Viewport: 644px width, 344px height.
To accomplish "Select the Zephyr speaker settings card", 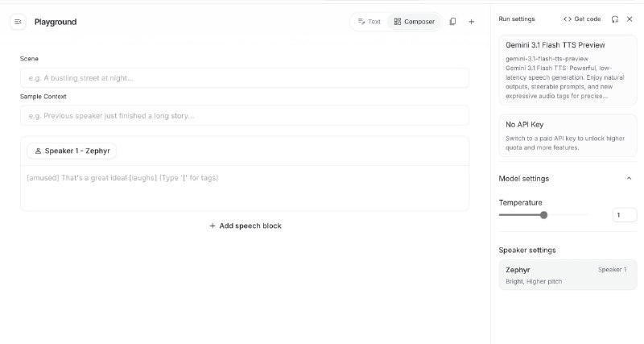I will [x=568, y=275].
